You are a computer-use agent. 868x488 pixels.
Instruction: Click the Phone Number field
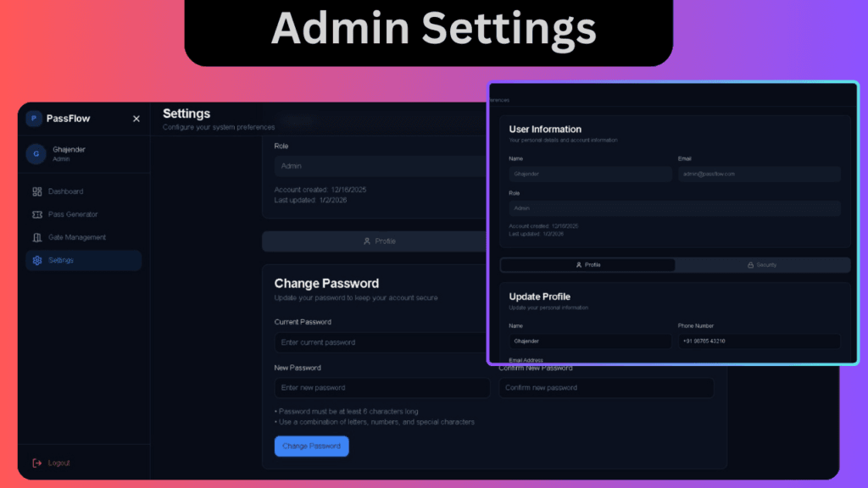[x=759, y=341]
